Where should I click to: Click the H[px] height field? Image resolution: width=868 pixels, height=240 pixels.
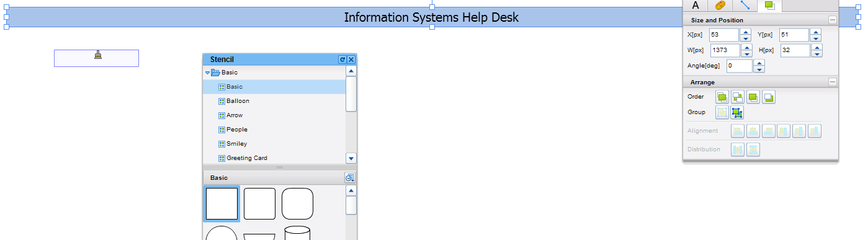(796, 50)
